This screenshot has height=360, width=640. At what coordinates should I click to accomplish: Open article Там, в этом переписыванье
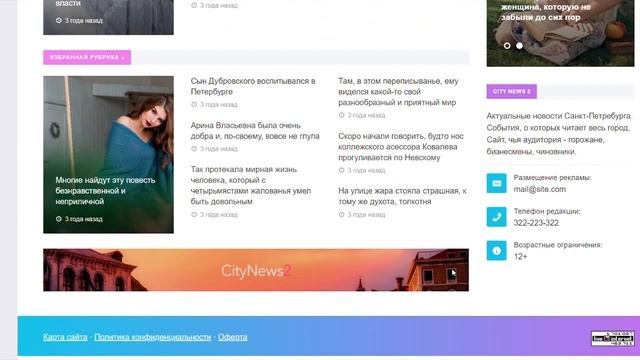tap(398, 91)
